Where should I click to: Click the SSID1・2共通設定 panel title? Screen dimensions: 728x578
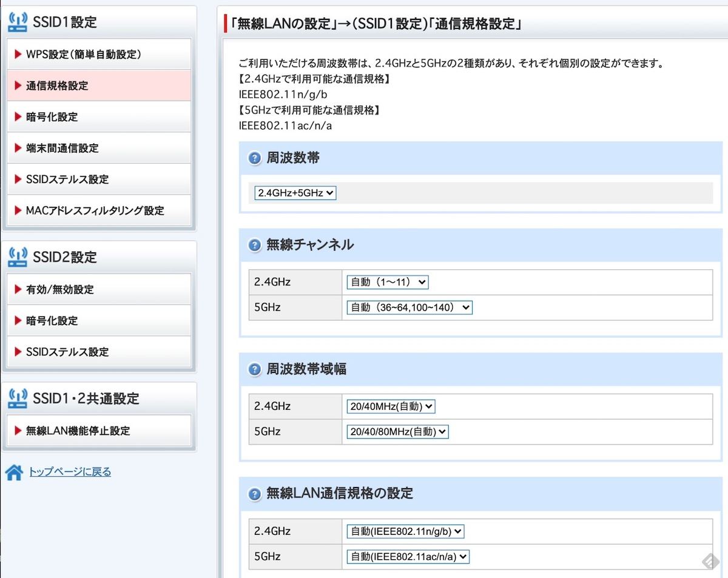pyautogui.click(x=86, y=398)
